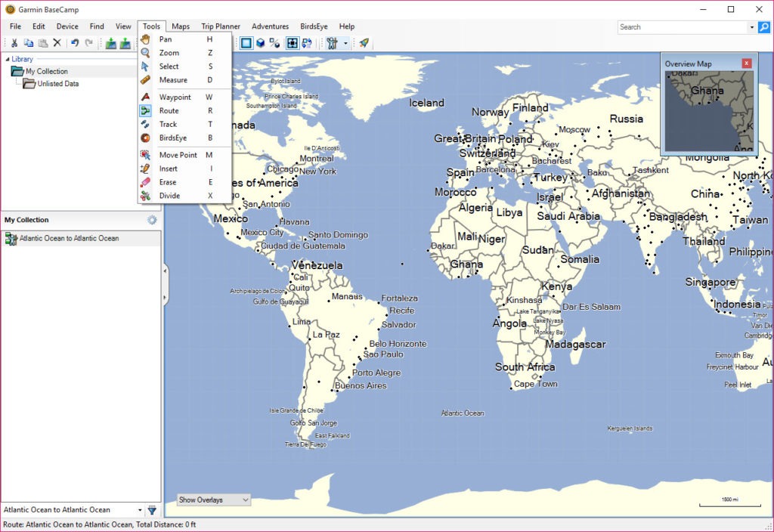774x532 pixels.
Task: Open the Maps menu
Action: tap(181, 26)
